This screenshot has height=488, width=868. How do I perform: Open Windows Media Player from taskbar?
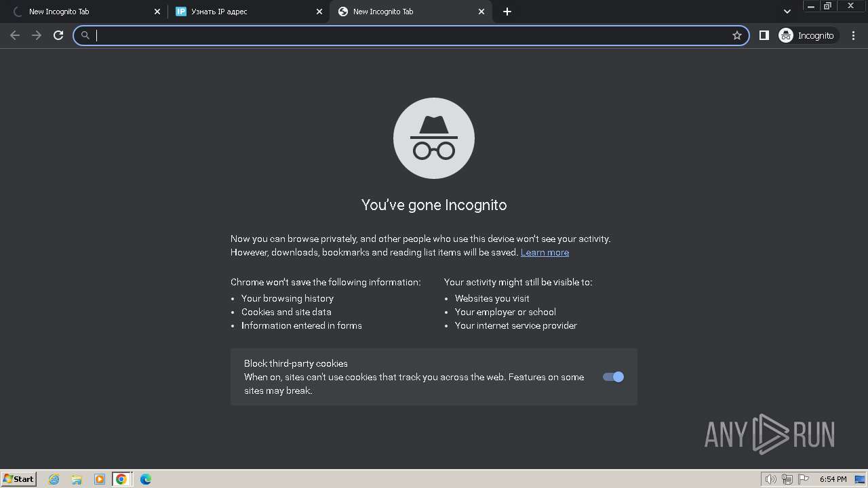[99, 479]
